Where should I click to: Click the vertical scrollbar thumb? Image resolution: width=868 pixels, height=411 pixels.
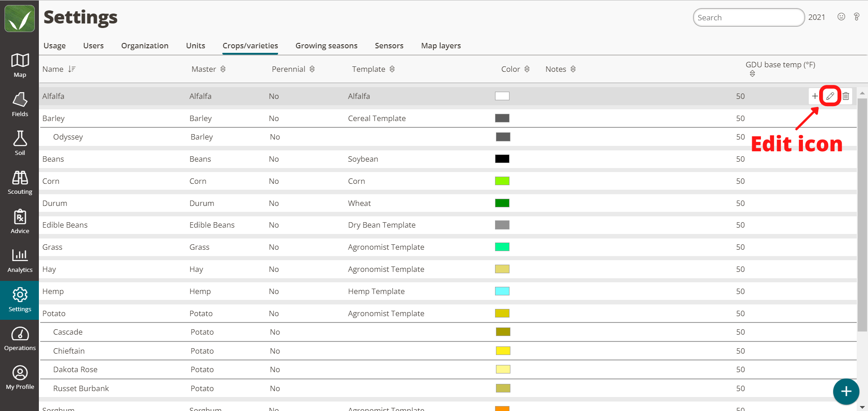coord(862,215)
